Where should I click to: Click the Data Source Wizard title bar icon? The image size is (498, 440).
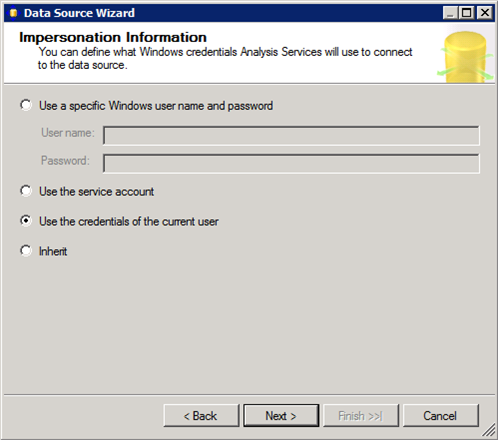tap(13, 13)
